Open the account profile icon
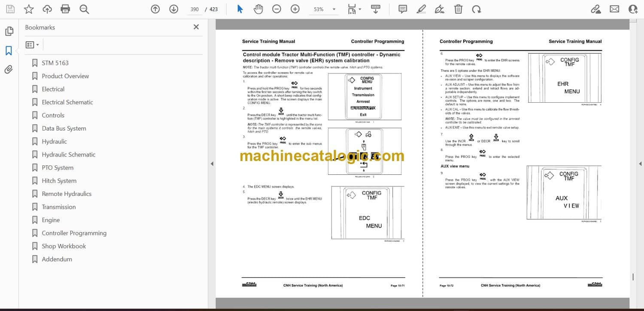The image size is (644, 311). [x=633, y=9]
